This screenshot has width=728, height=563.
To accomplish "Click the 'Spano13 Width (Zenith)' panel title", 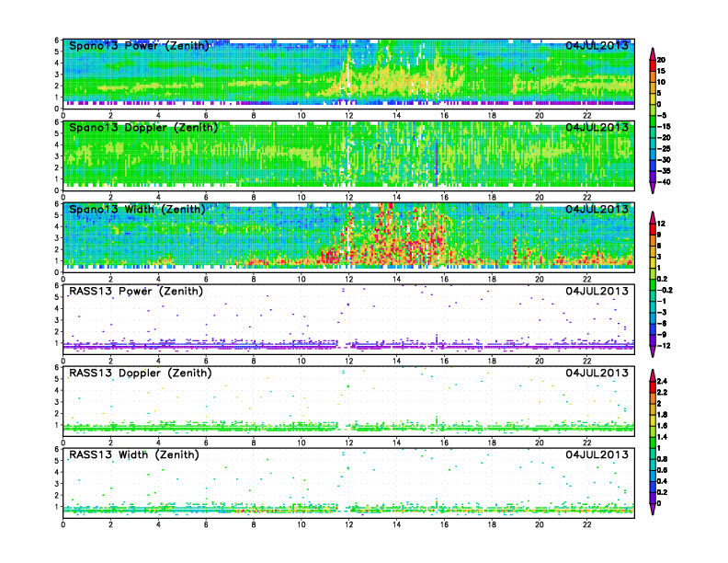I will click(137, 210).
